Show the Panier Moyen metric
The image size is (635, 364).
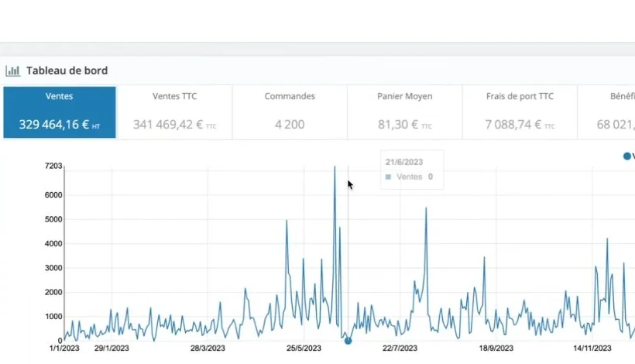pos(404,112)
